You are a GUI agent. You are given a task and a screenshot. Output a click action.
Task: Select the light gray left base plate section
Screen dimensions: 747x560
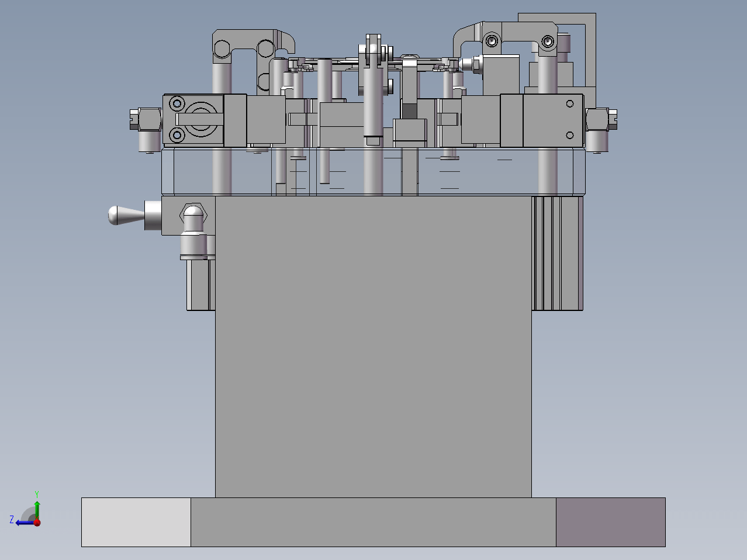pos(136,522)
